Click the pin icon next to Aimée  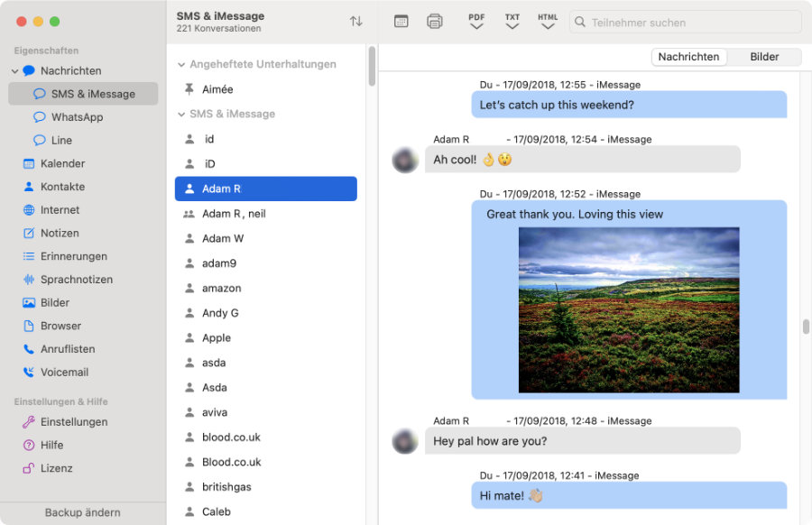point(189,89)
